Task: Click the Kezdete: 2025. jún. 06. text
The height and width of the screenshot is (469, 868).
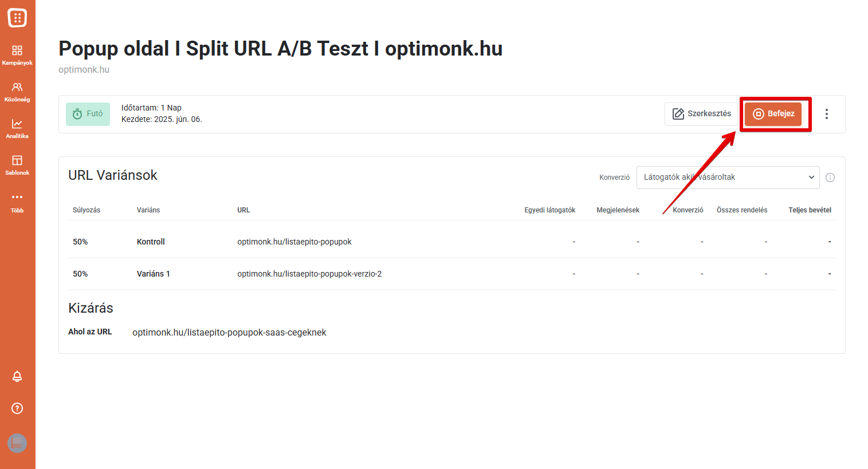Action: (x=162, y=119)
